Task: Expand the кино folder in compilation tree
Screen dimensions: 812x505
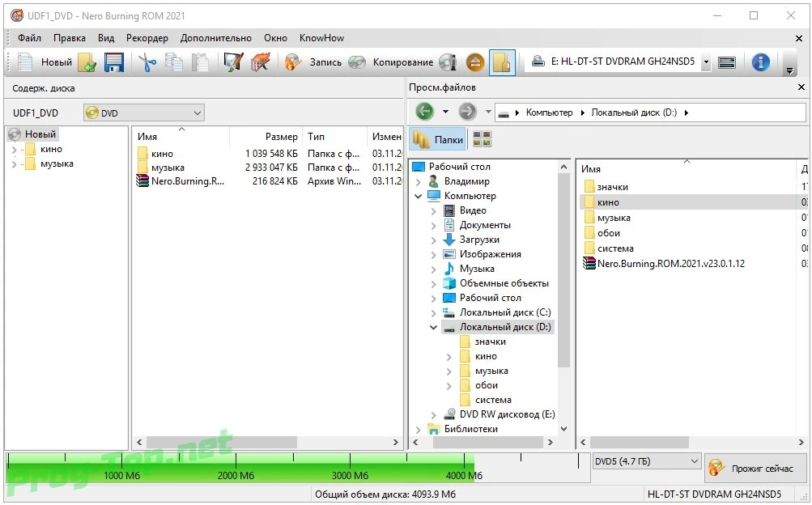Action: 14,150
